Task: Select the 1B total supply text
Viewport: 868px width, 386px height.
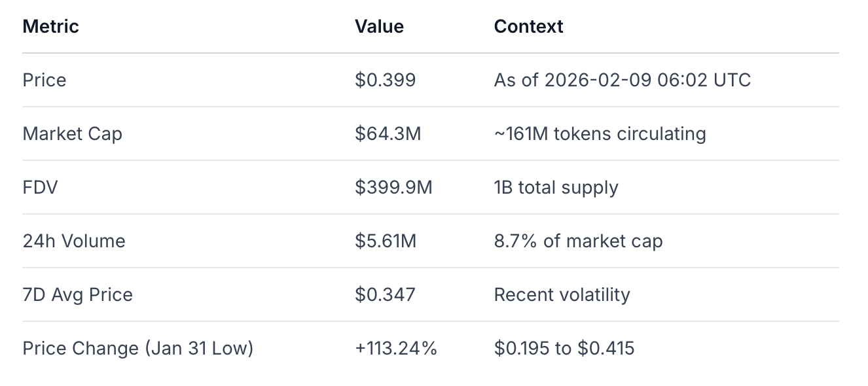Action: click(x=556, y=188)
